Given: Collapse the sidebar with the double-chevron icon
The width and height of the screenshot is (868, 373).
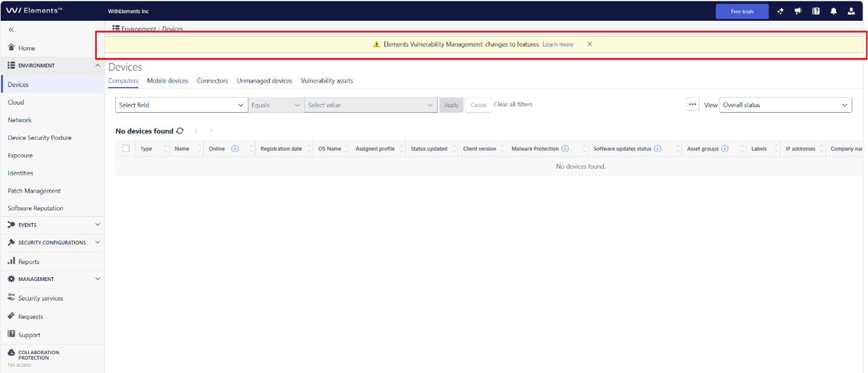Looking at the screenshot, I should [x=11, y=30].
